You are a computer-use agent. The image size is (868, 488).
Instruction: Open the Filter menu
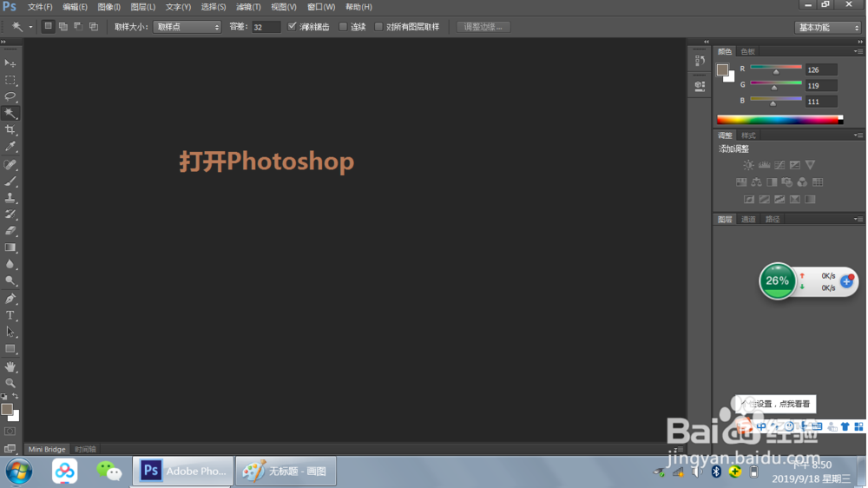tap(248, 7)
